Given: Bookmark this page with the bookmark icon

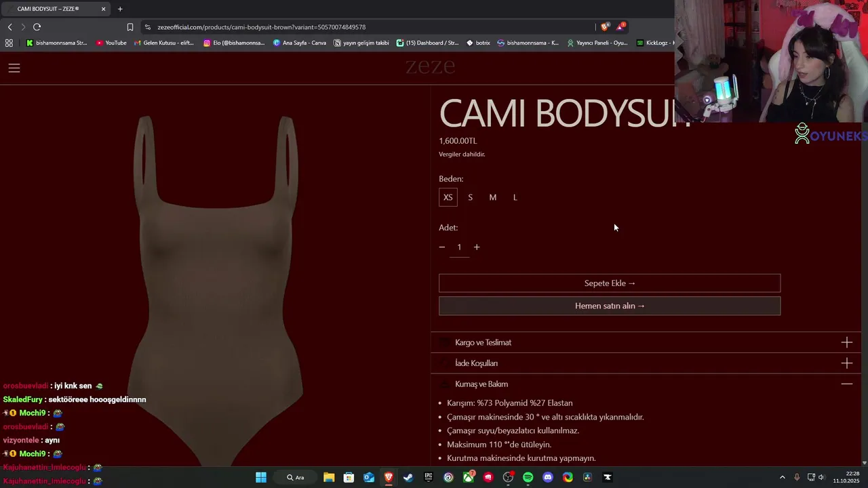Looking at the screenshot, I should tap(130, 27).
